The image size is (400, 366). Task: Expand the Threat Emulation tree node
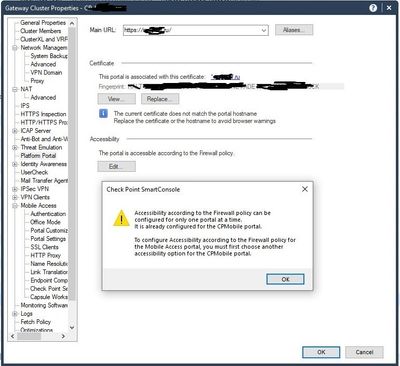(x=15, y=147)
